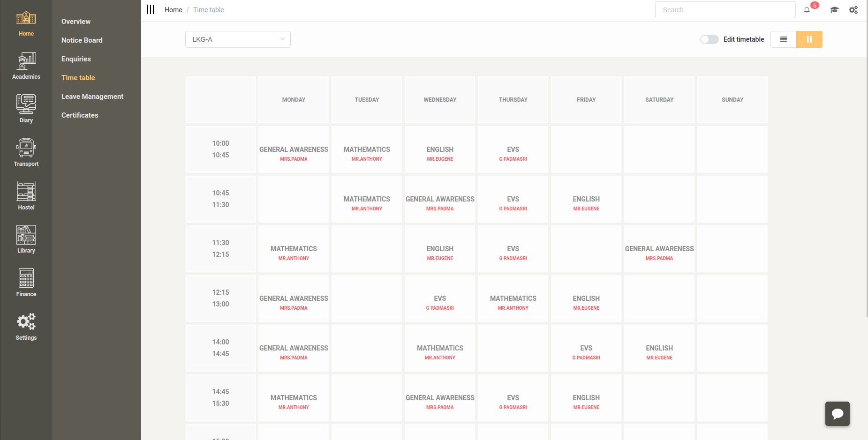Click the 11:30 - 12:15 time slot
Image resolution: width=868 pixels, height=440 pixels.
point(221,249)
